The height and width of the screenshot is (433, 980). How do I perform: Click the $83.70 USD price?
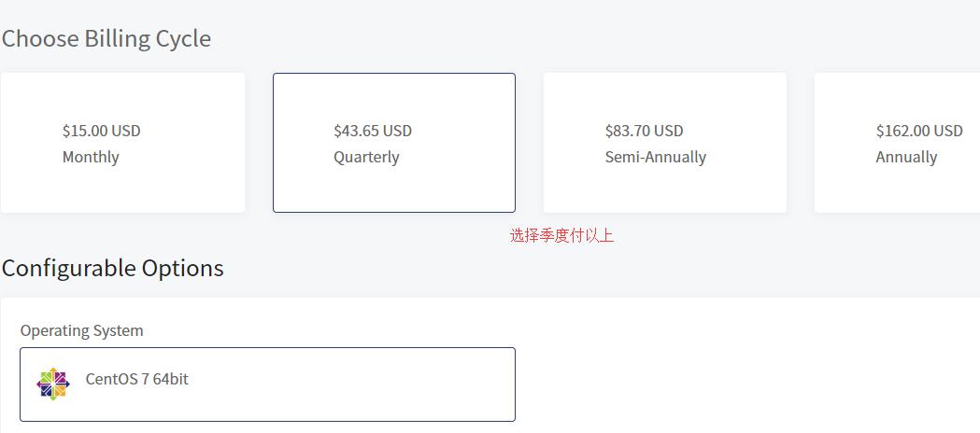click(x=644, y=131)
